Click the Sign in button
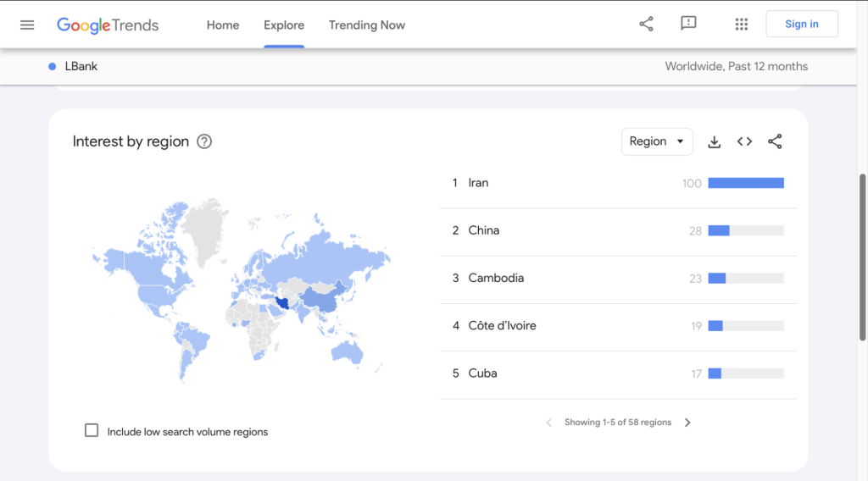The width and height of the screenshot is (868, 481). [801, 24]
